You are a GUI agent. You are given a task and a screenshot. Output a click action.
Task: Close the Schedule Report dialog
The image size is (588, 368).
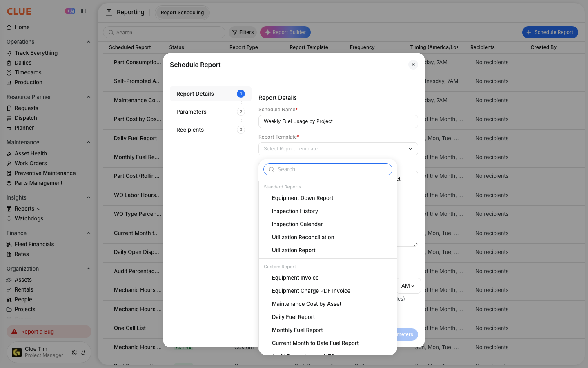click(413, 65)
